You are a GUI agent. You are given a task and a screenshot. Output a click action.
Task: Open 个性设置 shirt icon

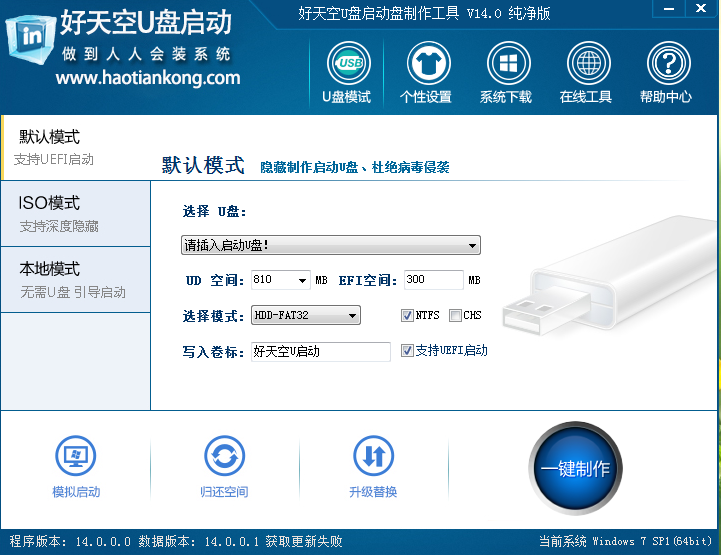click(x=429, y=63)
